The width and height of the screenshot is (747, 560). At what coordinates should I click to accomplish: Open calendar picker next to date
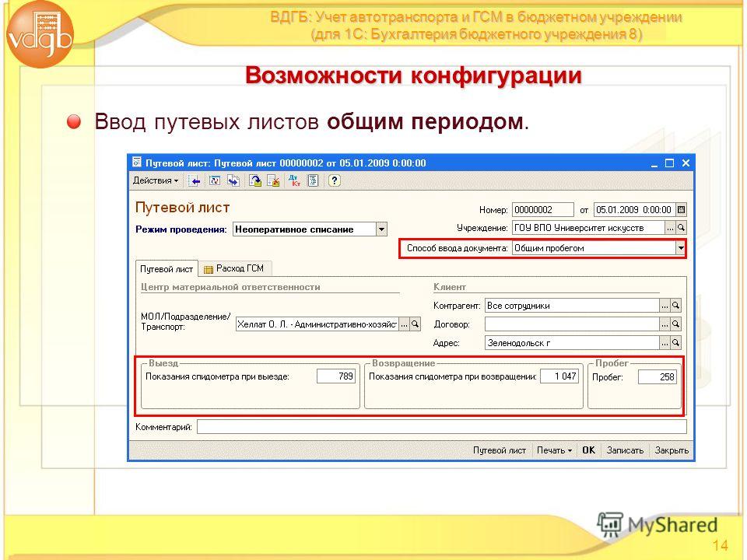[x=682, y=209]
